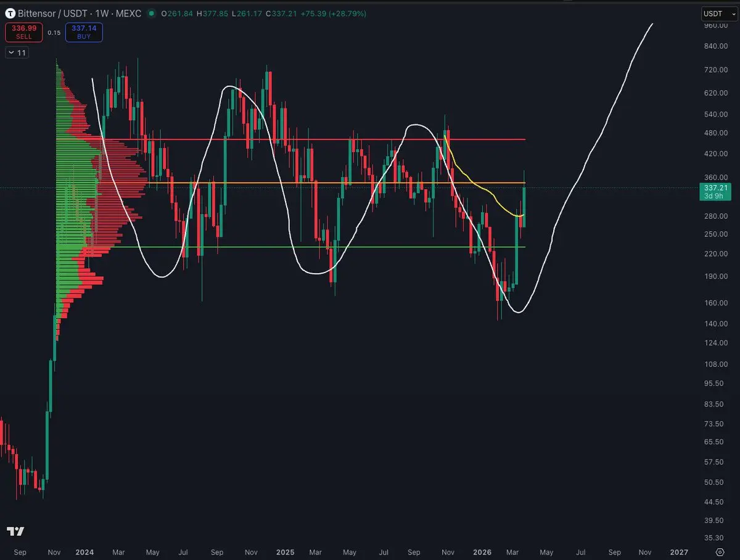740x560 pixels.
Task: Click the 720.00 price axis label
Action: click(717, 70)
